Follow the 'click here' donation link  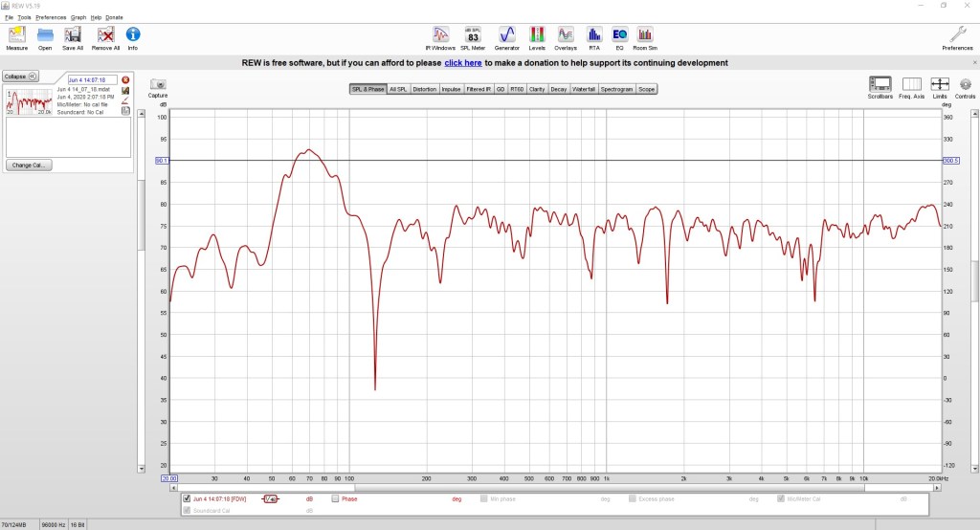click(x=462, y=63)
